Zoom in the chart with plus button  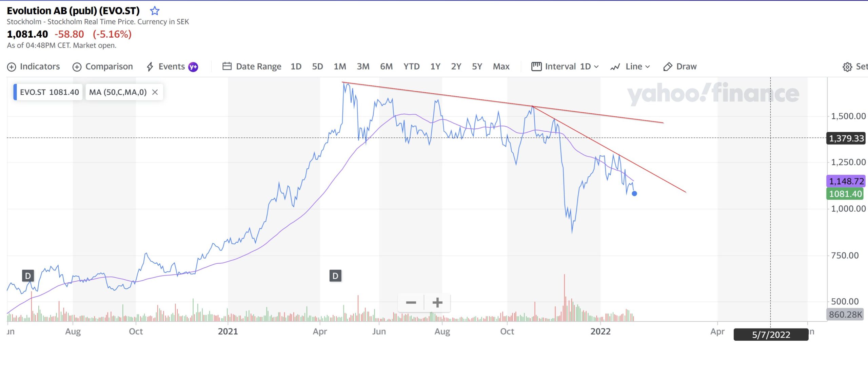437,302
